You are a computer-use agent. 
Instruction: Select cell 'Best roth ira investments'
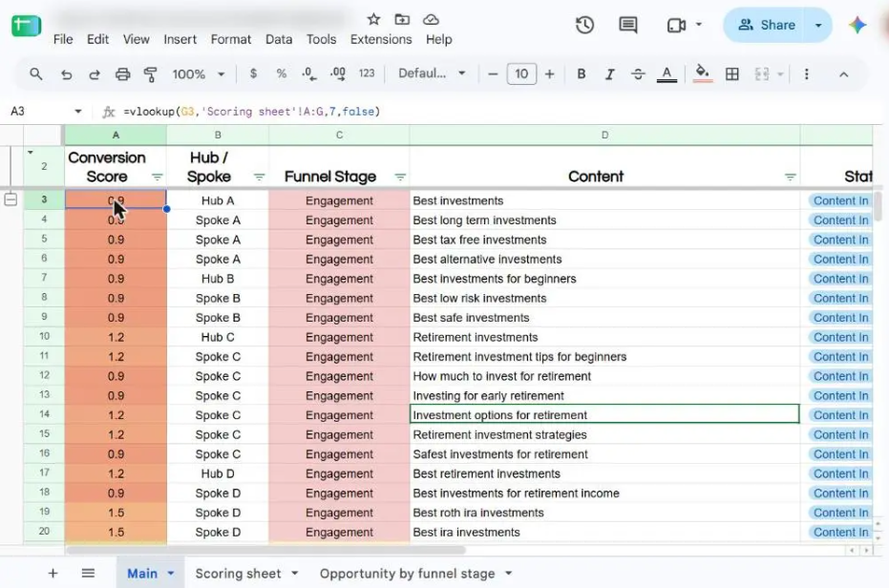[604, 513]
